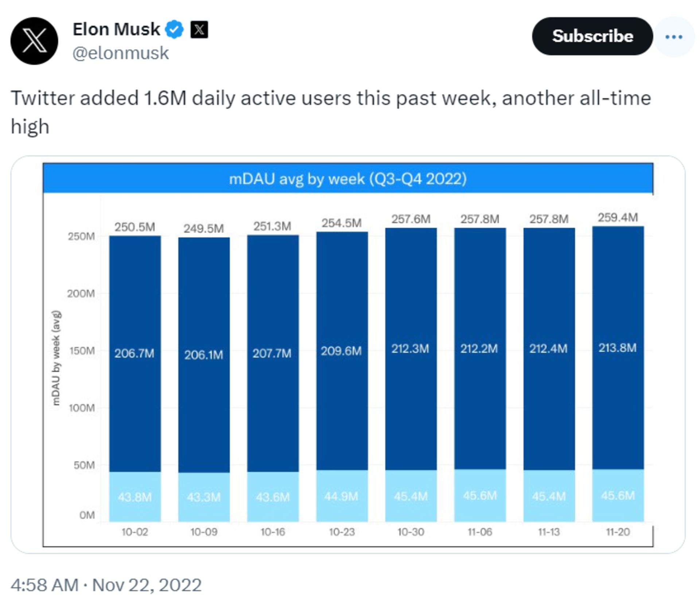Screen dimensions: 700x614
Task: Click the dark blue 209.6M bar segment
Action: pyautogui.click(x=342, y=351)
